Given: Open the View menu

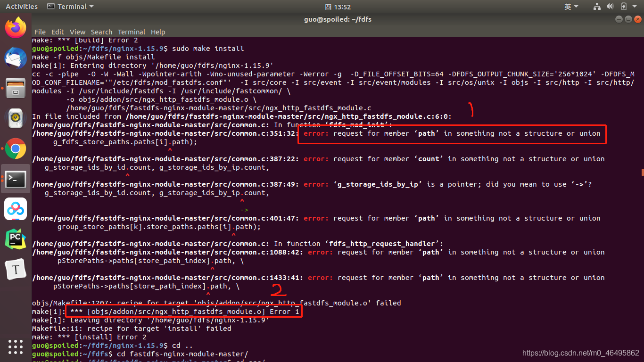Looking at the screenshot, I should [x=77, y=32].
